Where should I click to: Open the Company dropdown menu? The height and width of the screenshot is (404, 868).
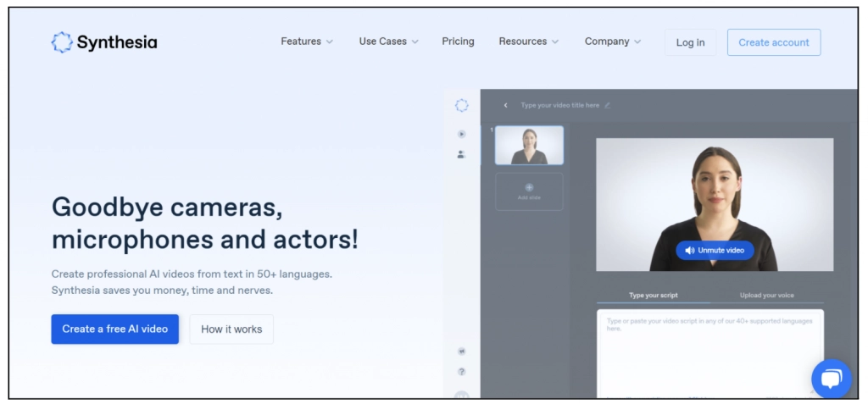click(613, 42)
